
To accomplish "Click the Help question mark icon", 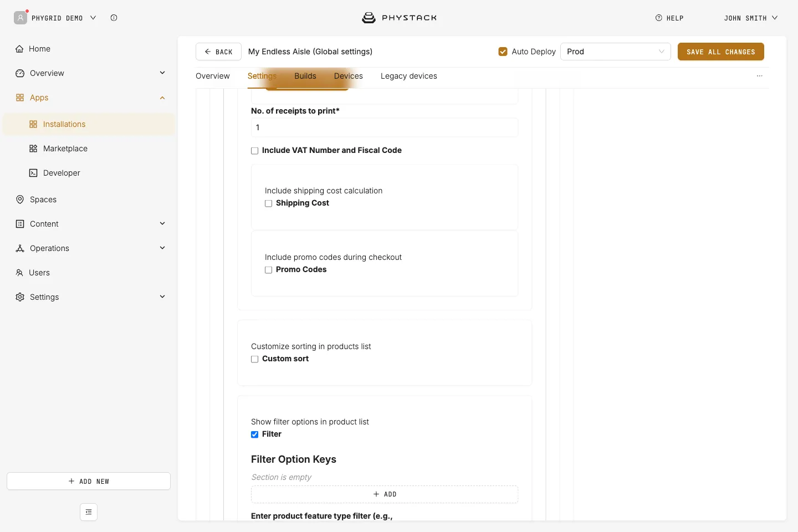I will [x=658, y=18].
